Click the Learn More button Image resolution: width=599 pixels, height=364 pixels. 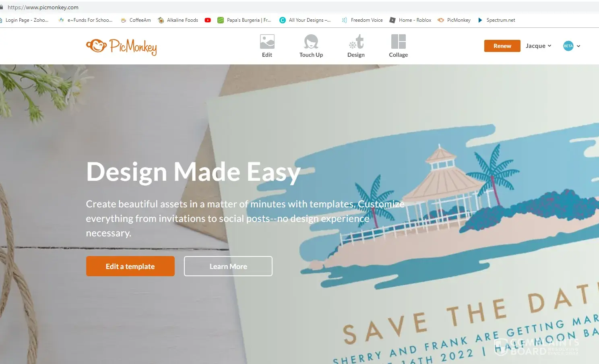tap(228, 266)
